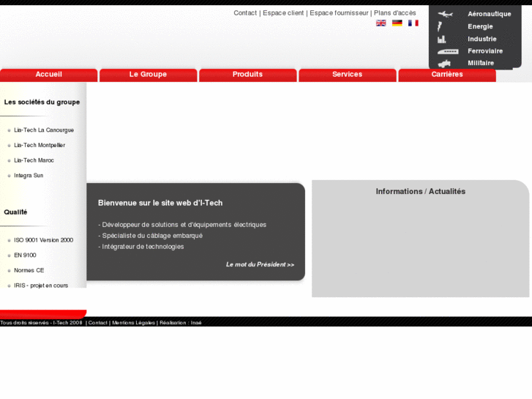
Task: Select Energie sector label
Action: [480, 26]
